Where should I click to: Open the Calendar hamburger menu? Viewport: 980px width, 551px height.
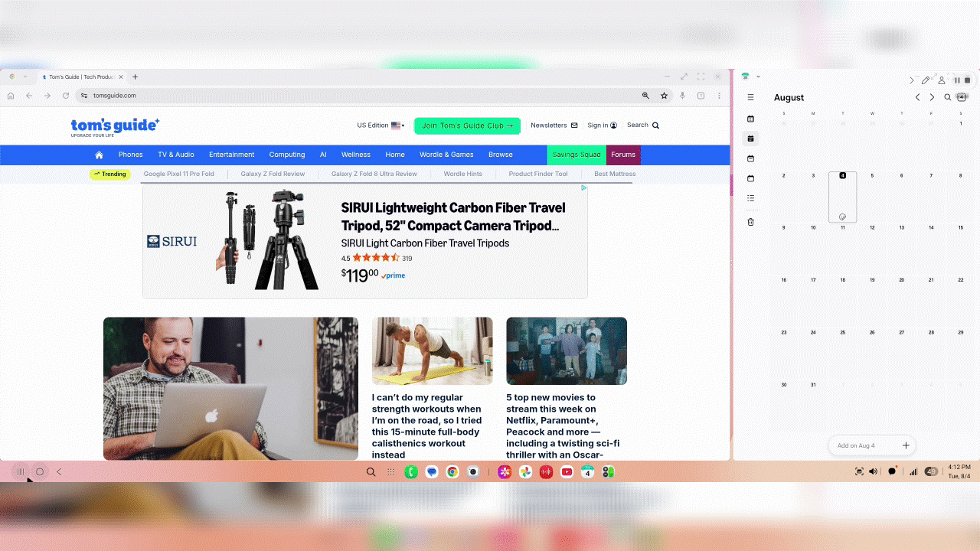coord(750,97)
